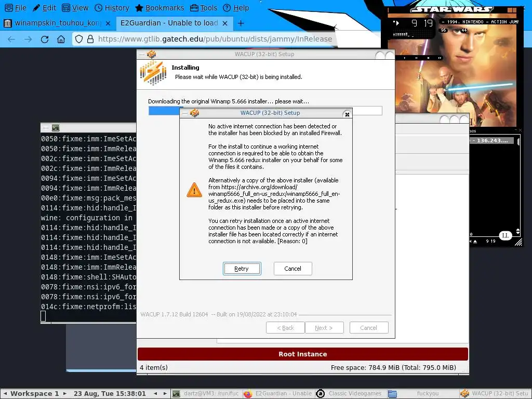Open the Tools menu in the browser

tap(204, 8)
